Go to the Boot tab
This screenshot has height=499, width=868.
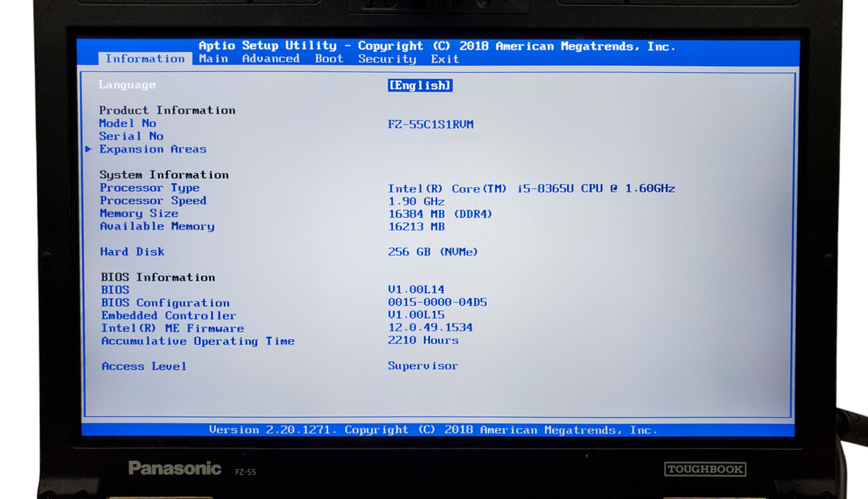pyautogui.click(x=329, y=58)
